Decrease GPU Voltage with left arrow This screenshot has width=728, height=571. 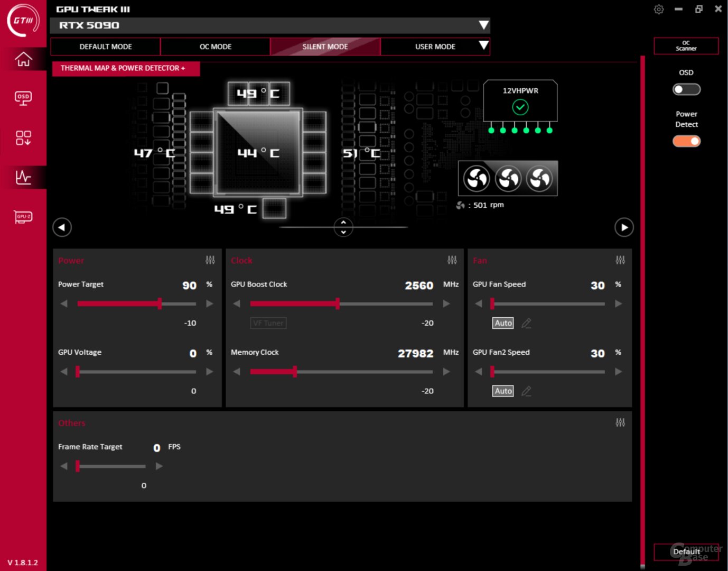click(x=64, y=372)
